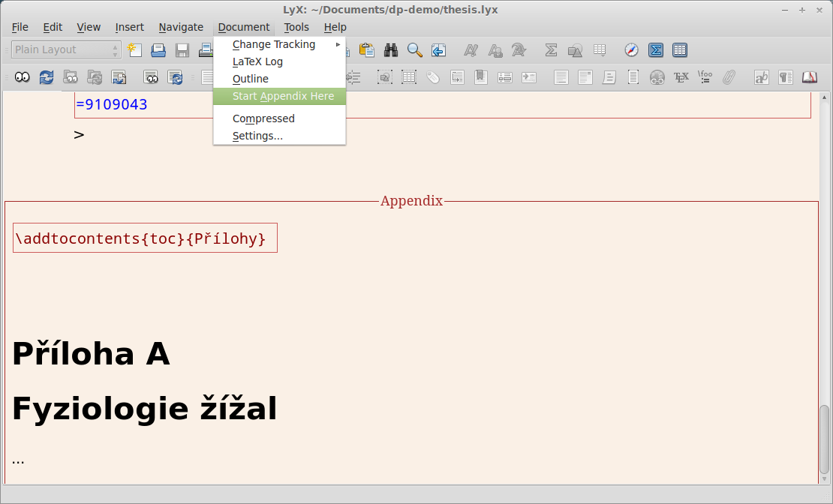Click the View document eyes icon

[23, 77]
